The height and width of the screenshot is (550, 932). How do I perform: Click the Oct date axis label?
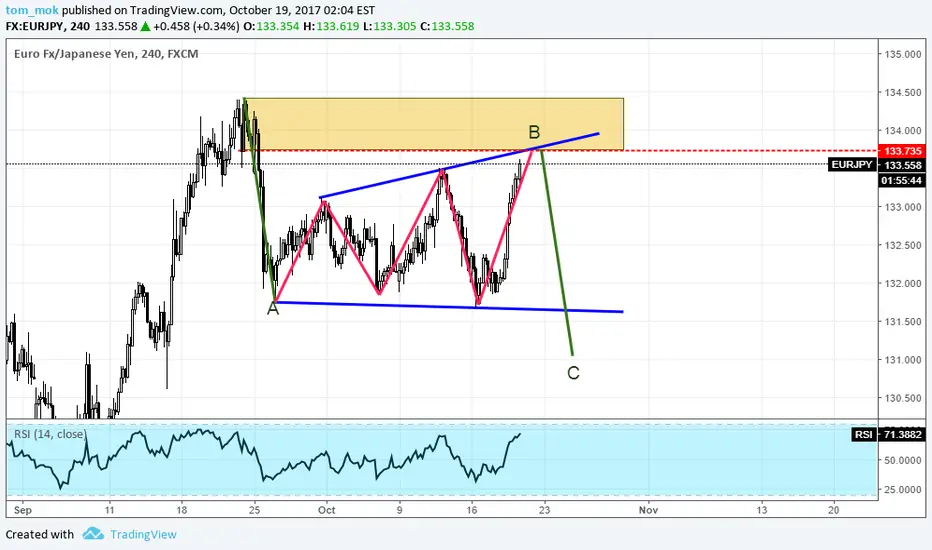click(x=326, y=510)
